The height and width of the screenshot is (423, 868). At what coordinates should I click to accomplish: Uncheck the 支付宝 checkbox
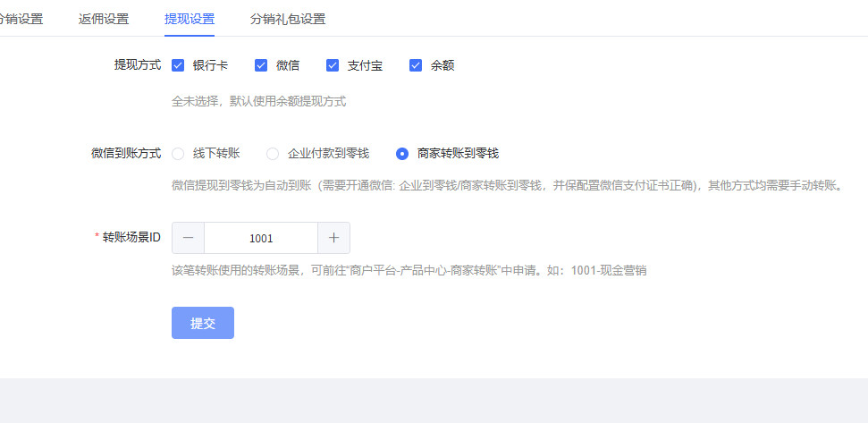pyautogui.click(x=333, y=65)
